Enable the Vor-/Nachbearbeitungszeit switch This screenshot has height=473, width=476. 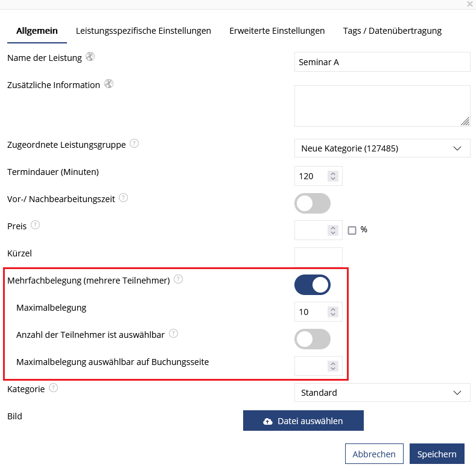click(x=313, y=203)
